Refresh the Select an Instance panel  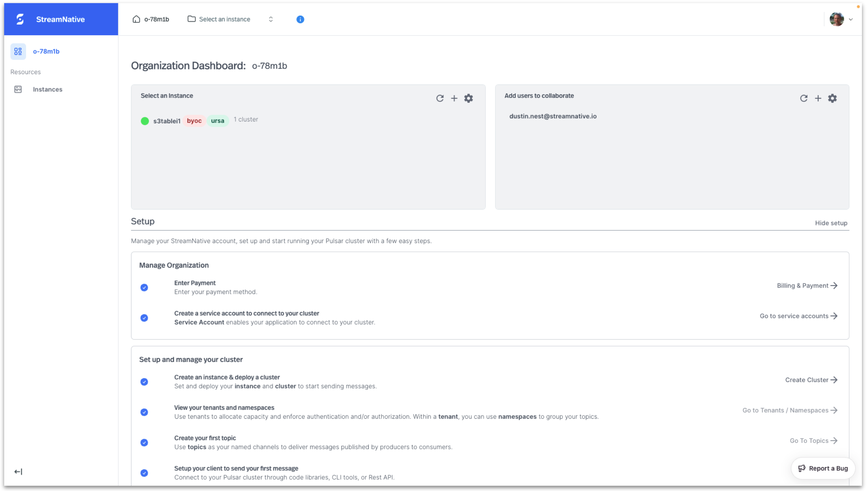pos(440,98)
